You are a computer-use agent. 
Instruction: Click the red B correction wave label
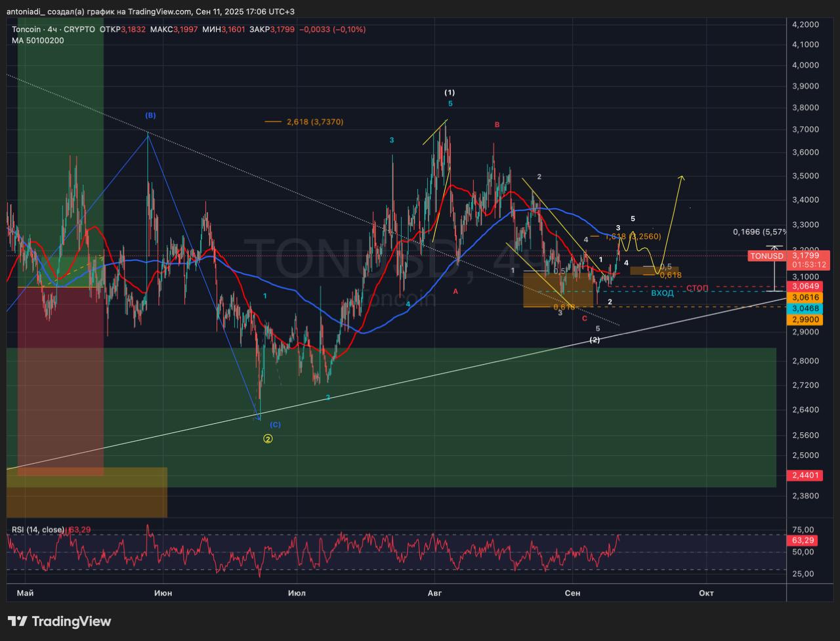tap(497, 124)
